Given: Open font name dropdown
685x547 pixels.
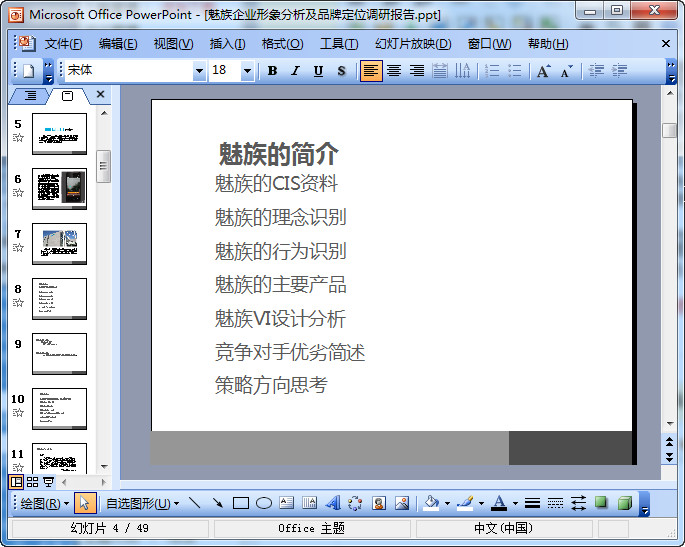Looking at the screenshot, I should click(199, 70).
